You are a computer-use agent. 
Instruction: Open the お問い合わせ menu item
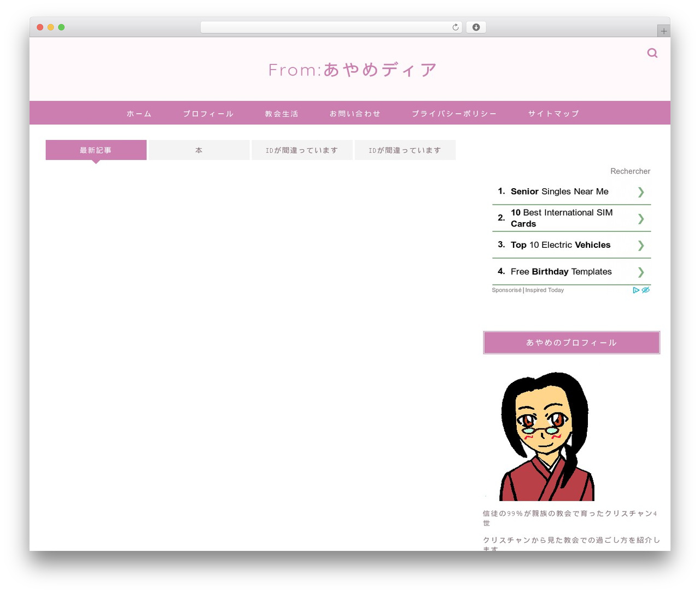pyautogui.click(x=355, y=114)
